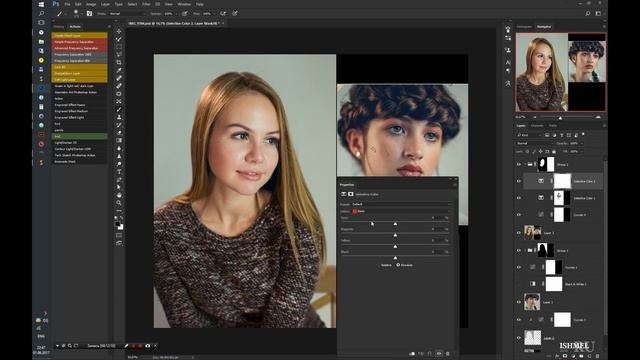Collapse the Group 2 layer group arrow

525,164
